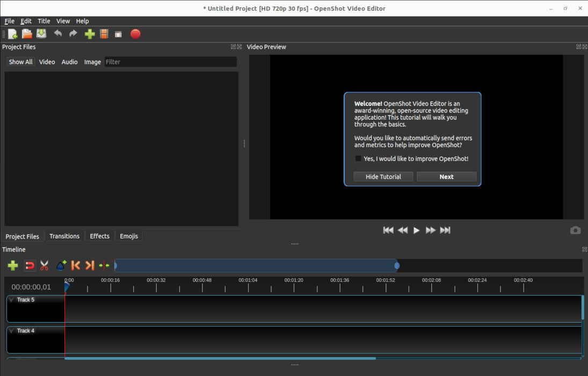Import media files with the green plus
Screen dimensions: 588x376
(x=90, y=34)
